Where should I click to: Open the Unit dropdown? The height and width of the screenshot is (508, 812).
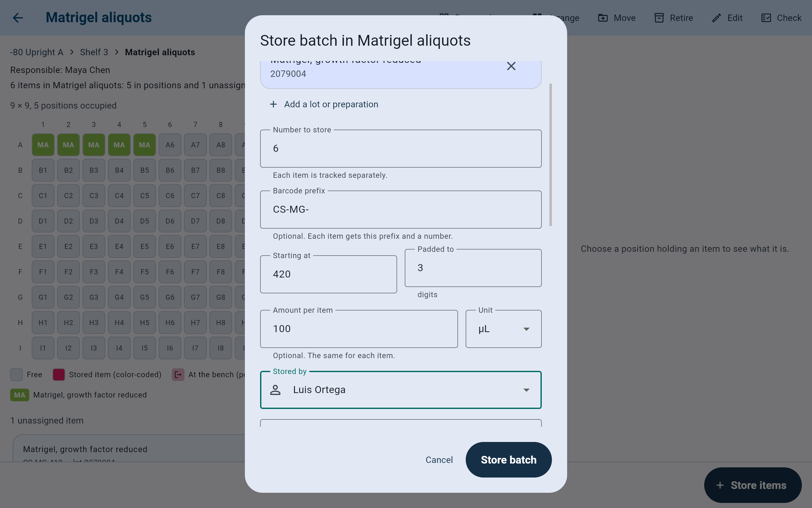[x=503, y=329]
